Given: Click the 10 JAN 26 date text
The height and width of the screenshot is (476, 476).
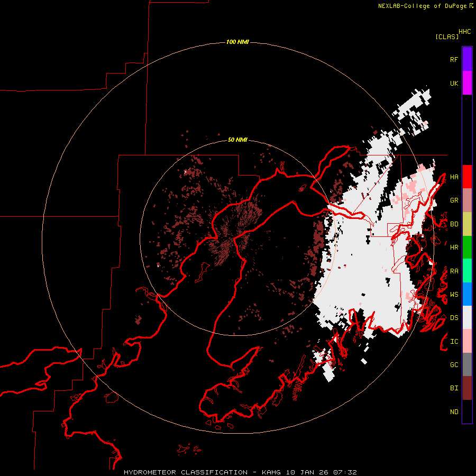Looking at the screenshot, I should pyautogui.click(x=307, y=472).
